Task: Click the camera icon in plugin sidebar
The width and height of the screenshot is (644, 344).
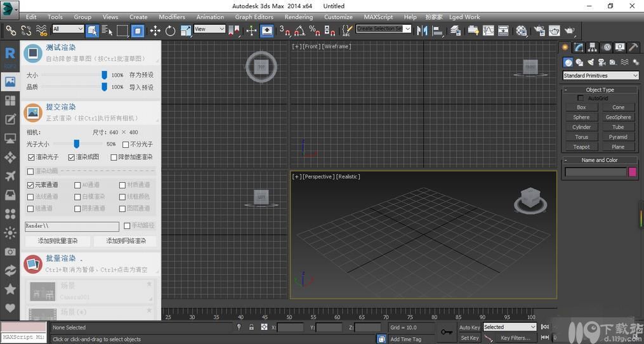Action: tap(10, 251)
